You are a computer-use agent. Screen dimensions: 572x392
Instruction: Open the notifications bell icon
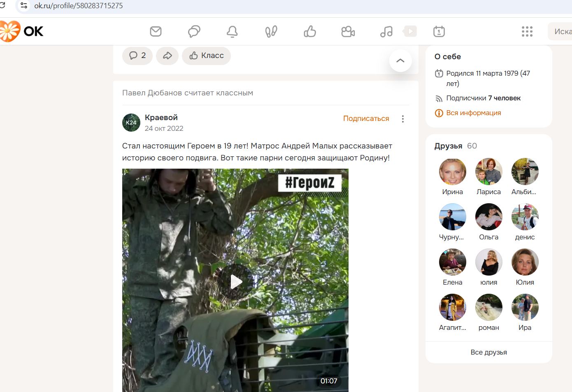coord(232,31)
